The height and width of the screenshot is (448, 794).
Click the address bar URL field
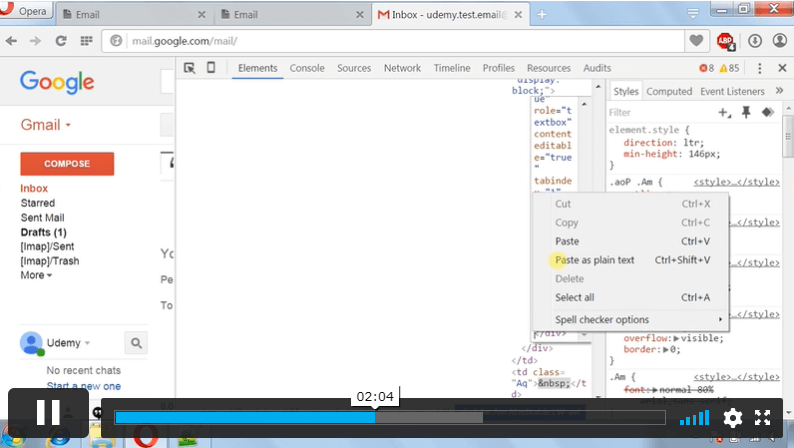[395, 41]
